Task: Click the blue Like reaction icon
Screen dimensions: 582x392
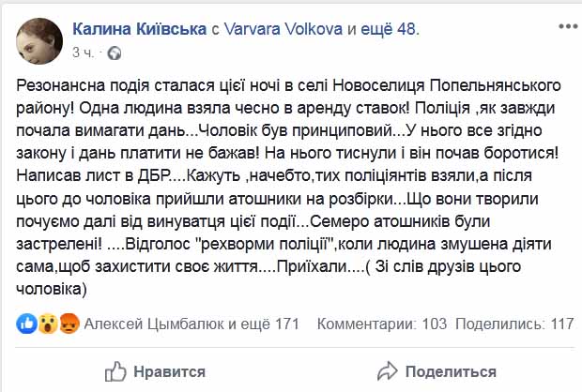Action: 26,324
